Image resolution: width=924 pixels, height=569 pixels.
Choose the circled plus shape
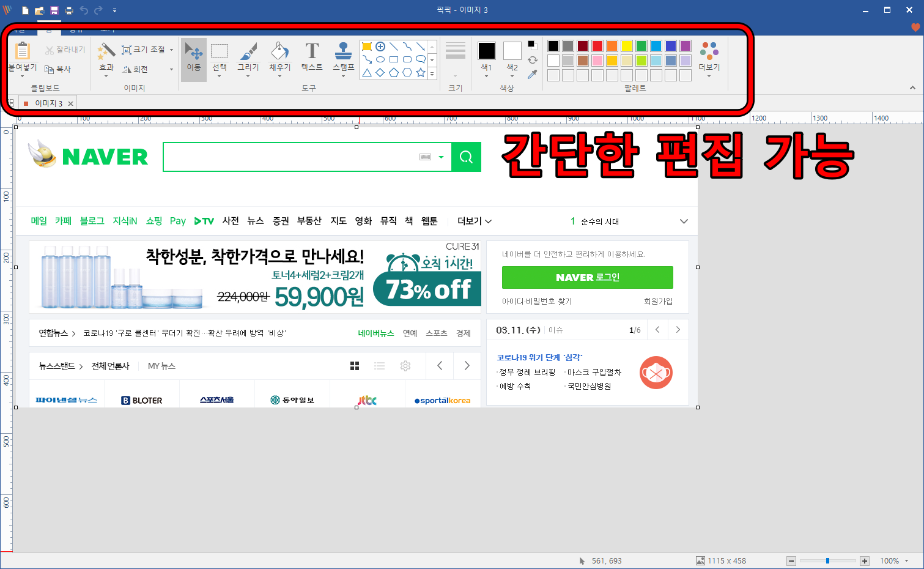[380, 46]
